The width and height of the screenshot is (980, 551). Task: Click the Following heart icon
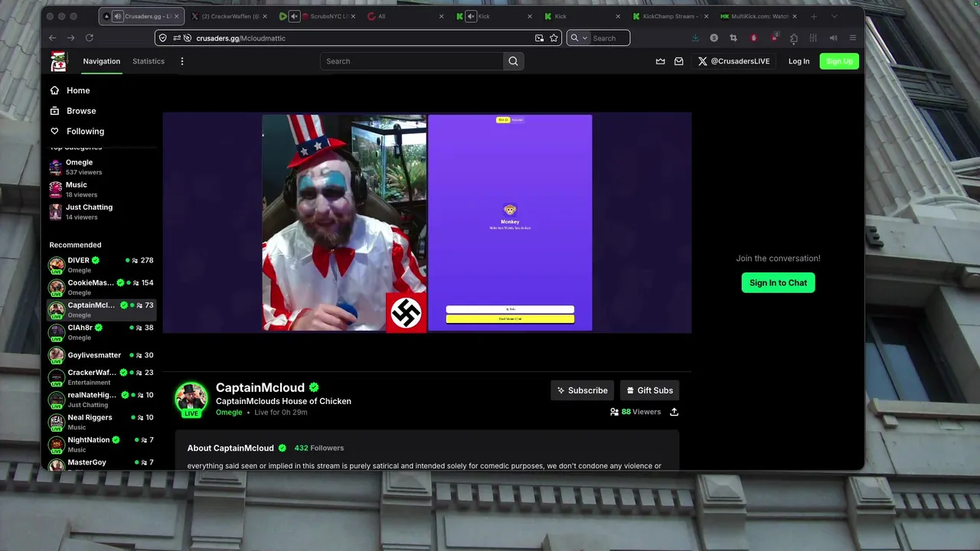(x=54, y=131)
